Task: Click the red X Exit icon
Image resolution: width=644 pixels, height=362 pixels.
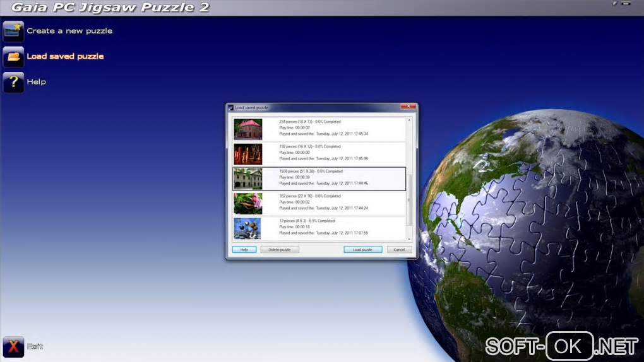Action: coord(13,347)
